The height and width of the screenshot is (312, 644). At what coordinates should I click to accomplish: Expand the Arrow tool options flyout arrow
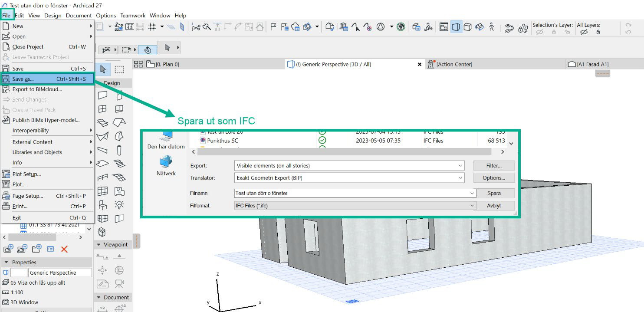(177, 47)
